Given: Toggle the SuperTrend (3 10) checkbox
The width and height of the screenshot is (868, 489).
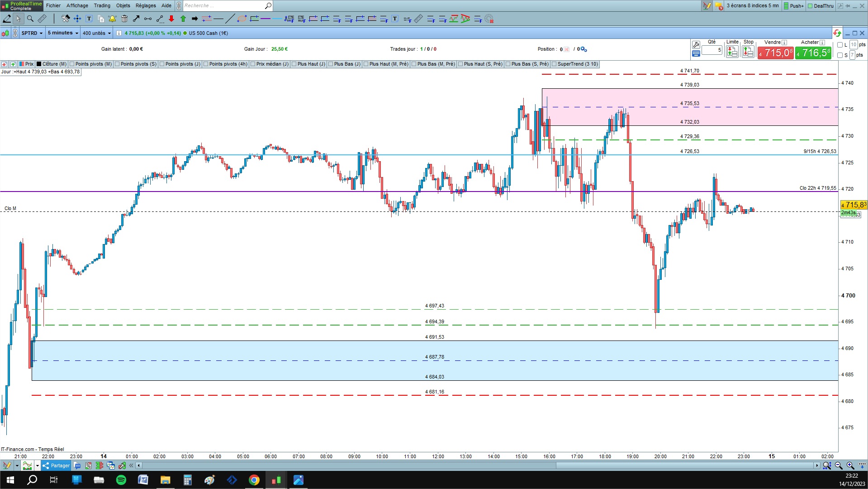Looking at the screenshot, I should coord(554,64).
